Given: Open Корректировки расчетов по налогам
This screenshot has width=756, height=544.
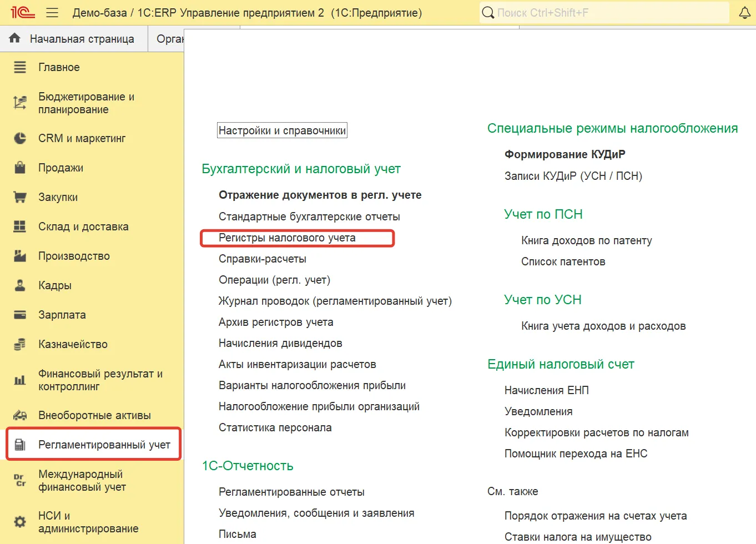Looking at the screenshot, I should (x=597, y=432).
